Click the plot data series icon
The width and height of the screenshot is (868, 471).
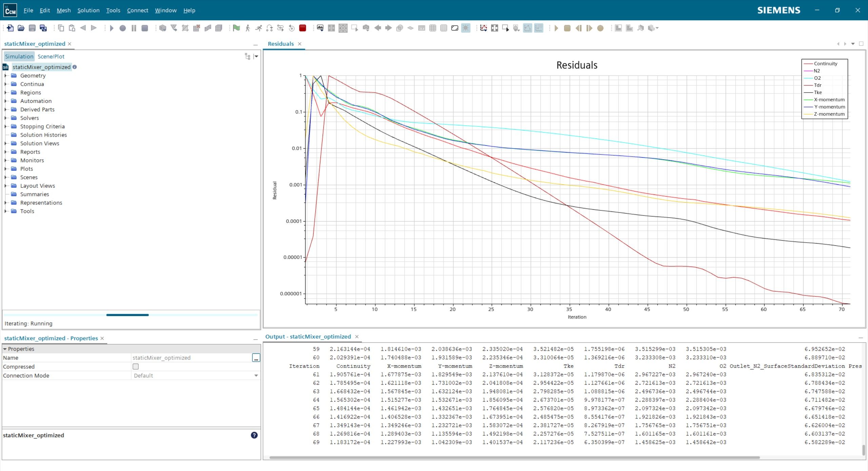484,28
